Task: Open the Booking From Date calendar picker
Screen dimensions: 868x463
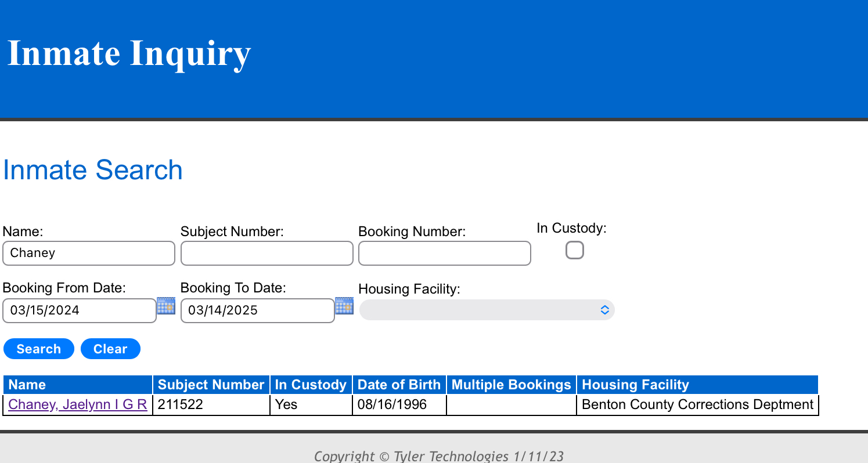Action: tap(166, 306)
